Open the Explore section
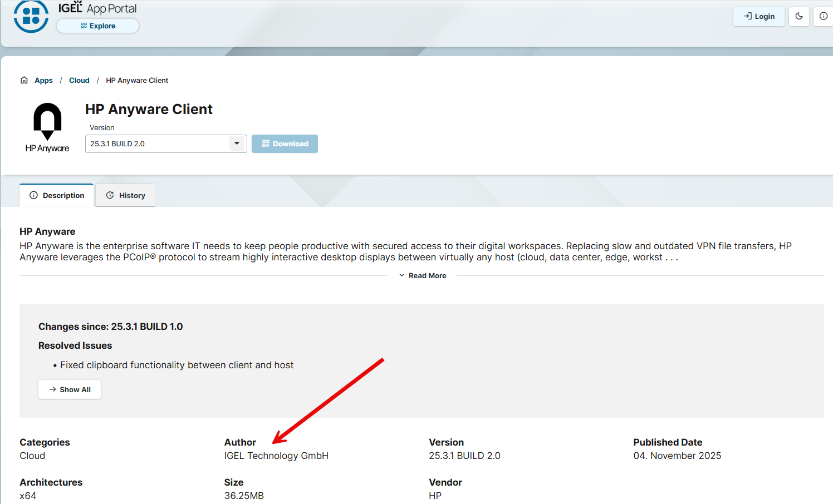 (x=98, y=26)
